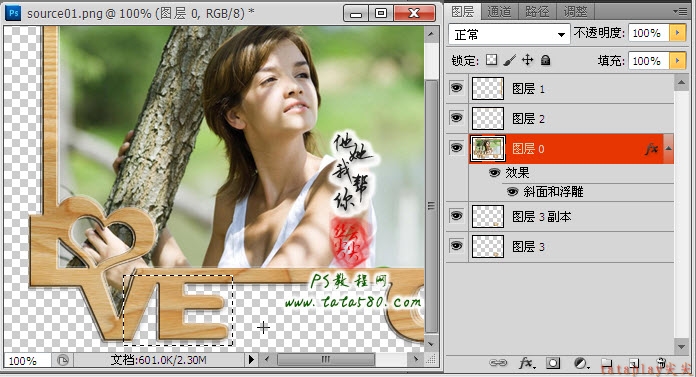Collapse effects list arrow on 图层 0
The width and height of the screenshot is (696, 377).
click(x=668, y=149)
